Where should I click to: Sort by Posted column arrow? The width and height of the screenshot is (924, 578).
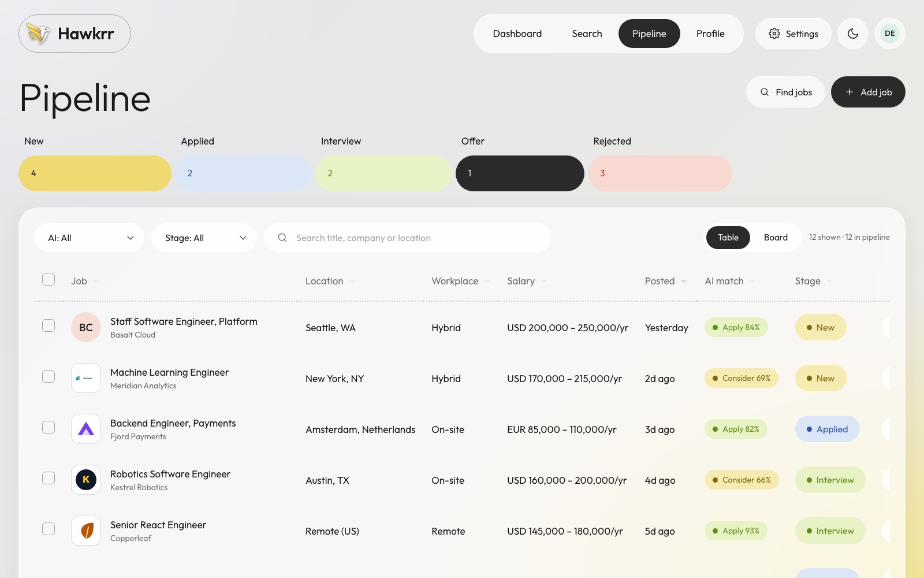[x=684, y=281]
